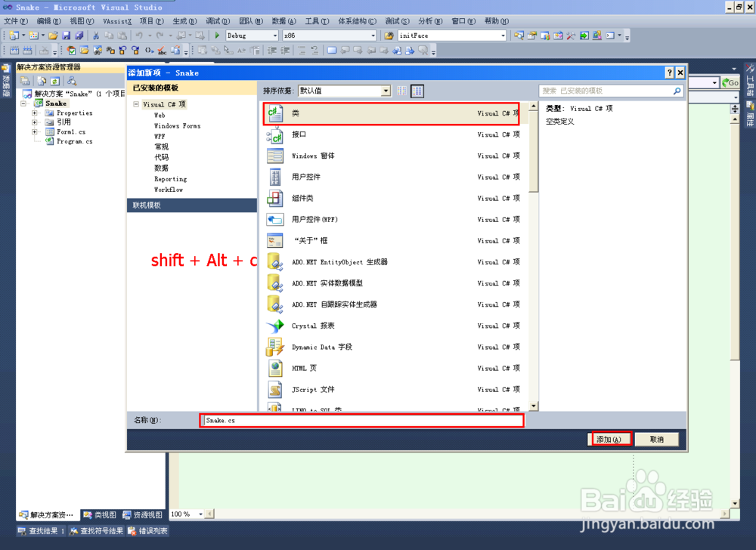Screen dimensions: 756x550
Task: Click Find in Files icon beside initFace
Action: pyautogui.click(x=389, y=36)
